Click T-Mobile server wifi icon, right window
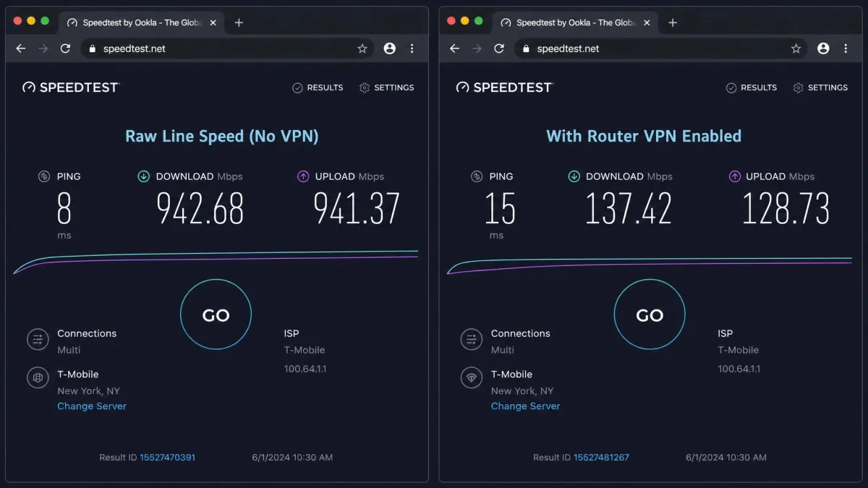This screenshot has width=868, height=488. (x=472, y=377)
